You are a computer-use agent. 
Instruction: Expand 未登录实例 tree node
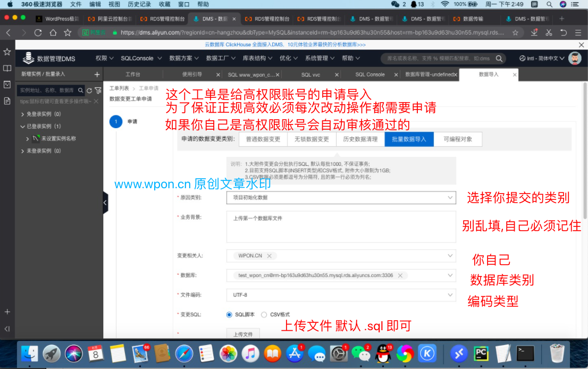(22, 151)
